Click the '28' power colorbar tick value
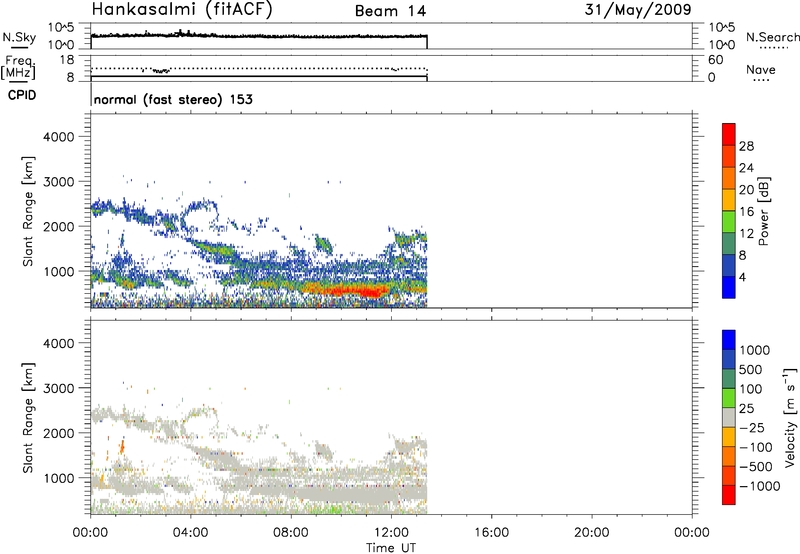The image size is (800, 554). pyautogui.click(x=746, y=146)
